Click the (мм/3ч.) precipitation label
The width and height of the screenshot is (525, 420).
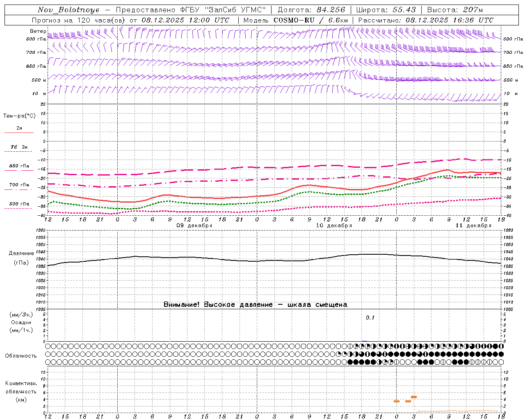[21, 315]
